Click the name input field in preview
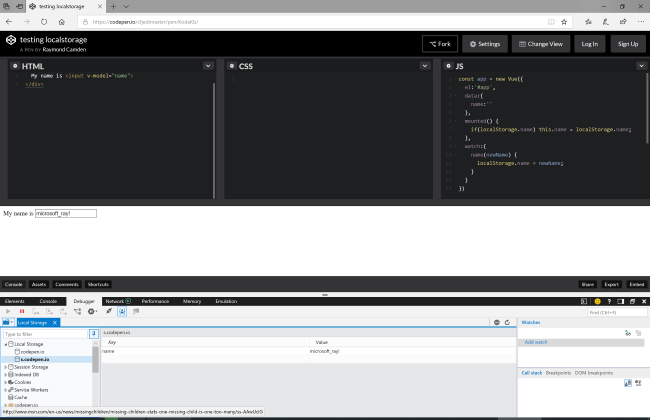 66,213
